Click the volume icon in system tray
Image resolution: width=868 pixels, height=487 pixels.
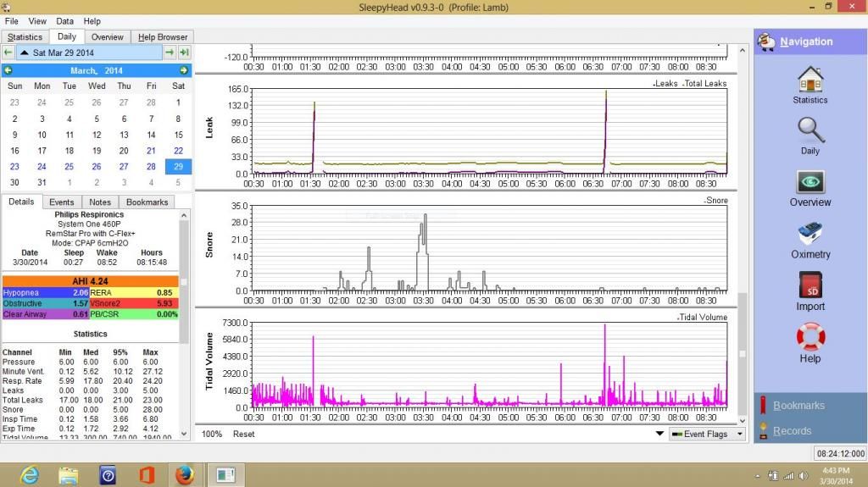click(804, 476)
